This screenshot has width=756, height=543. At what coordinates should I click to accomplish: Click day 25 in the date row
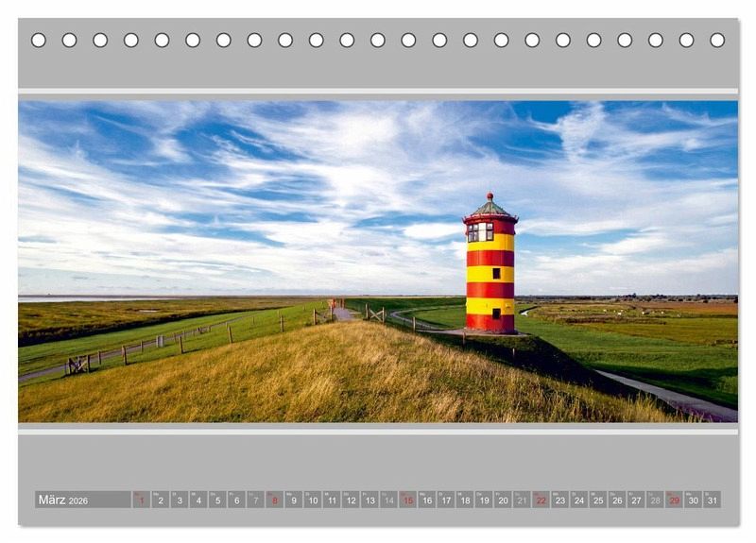point(598,500)
